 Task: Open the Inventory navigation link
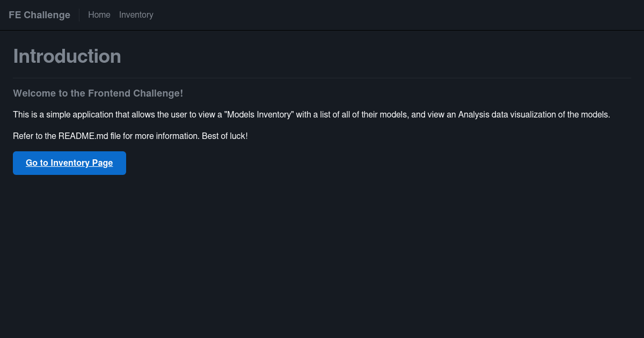click(136, 15)
